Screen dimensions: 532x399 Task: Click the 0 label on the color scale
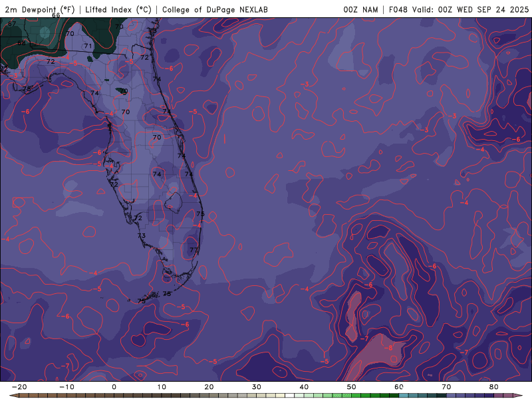[x=114, y=387]
